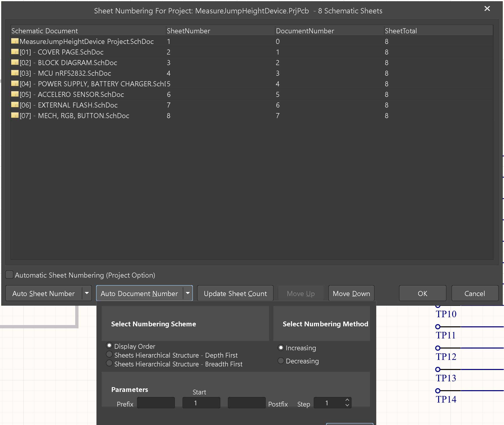Click the POWER SUPPLY, BATTERY CHARGER icon

[15, 84]
